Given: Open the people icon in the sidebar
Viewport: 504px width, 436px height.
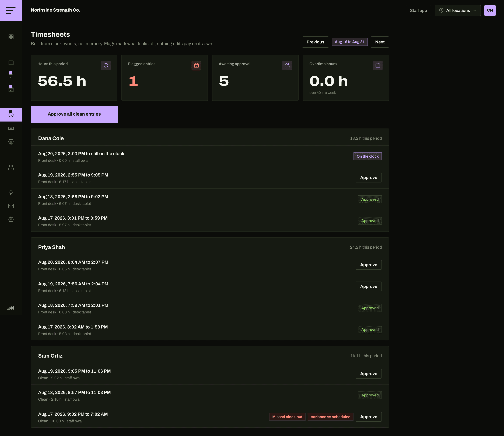Looking at the screenshot, I should point(11,167).
